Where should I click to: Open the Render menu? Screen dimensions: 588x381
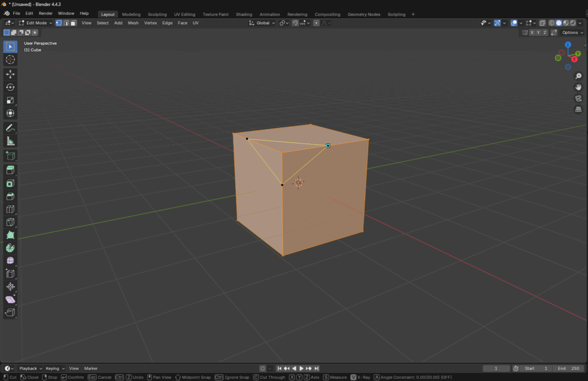tap(45, 13)
